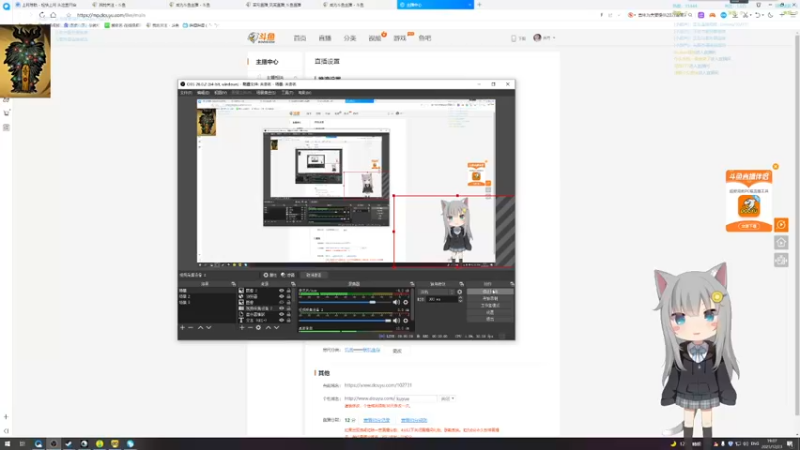This screenshot has height=450, width=800.
Task: Toggle lock on the first source row
Action: [288, 290]
